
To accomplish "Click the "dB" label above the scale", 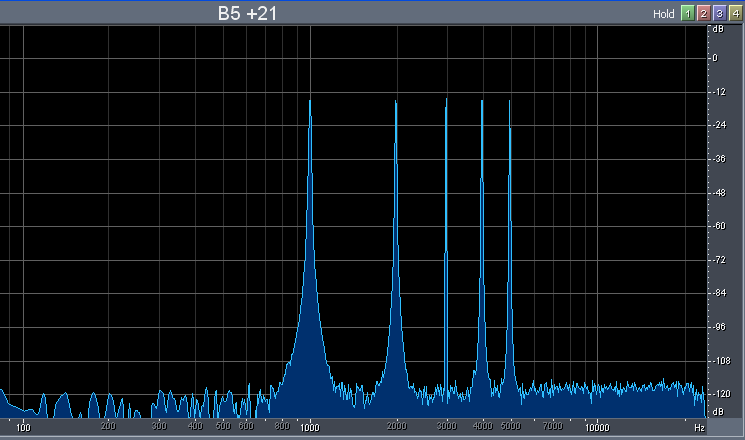I will [718, 29].
